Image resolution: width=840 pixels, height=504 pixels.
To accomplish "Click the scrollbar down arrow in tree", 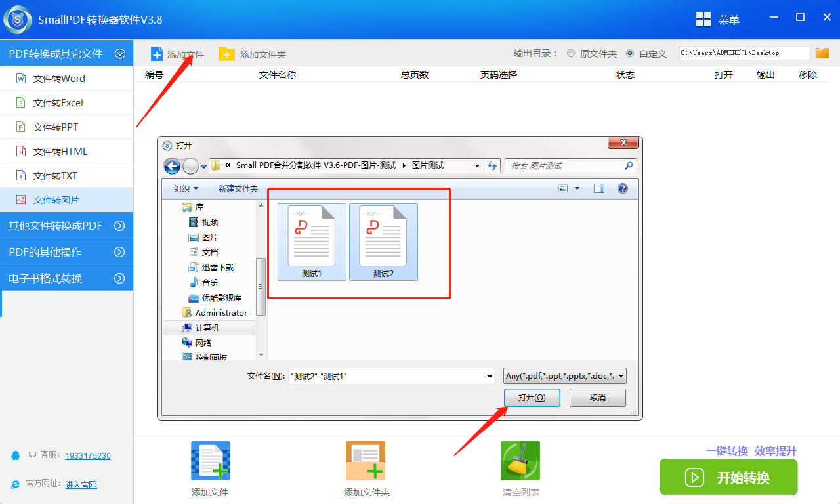I will [261, 355].
